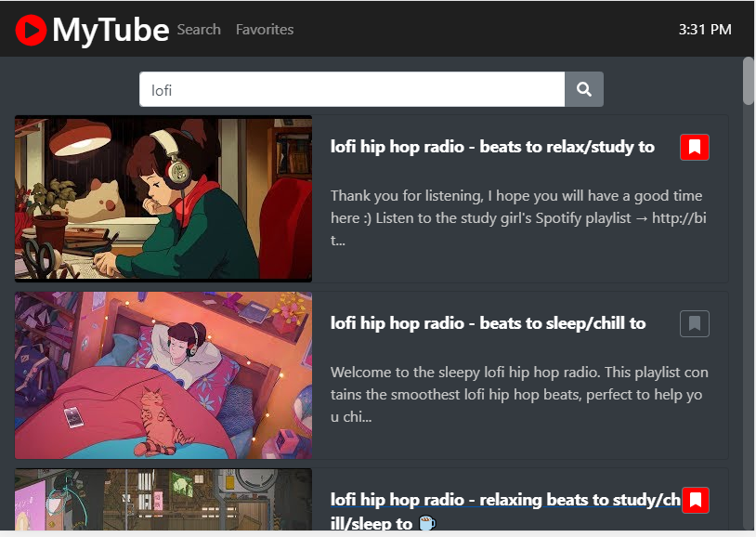Open title 'lofi hip hop radio - beats to relax/study to'
Viewport: 756px width, 537px height.
pos(492,147)
